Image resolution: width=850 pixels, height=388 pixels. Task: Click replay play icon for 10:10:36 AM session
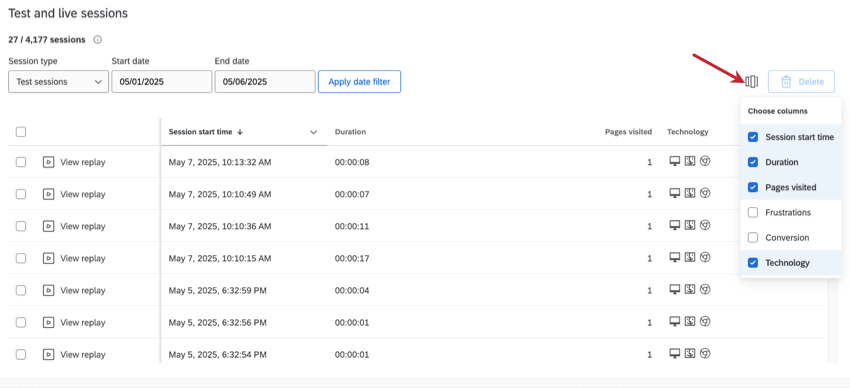click(48, 226)
